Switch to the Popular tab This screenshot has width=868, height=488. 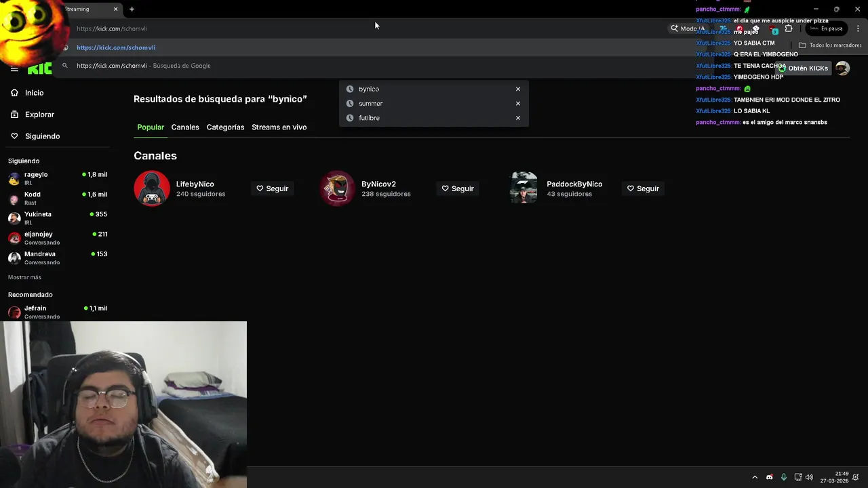point(151,127)
